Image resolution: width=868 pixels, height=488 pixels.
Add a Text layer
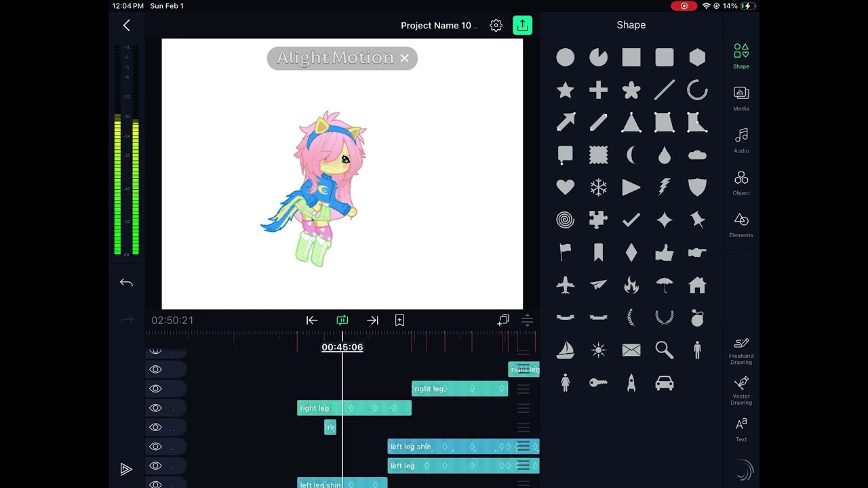coord(741,430)
